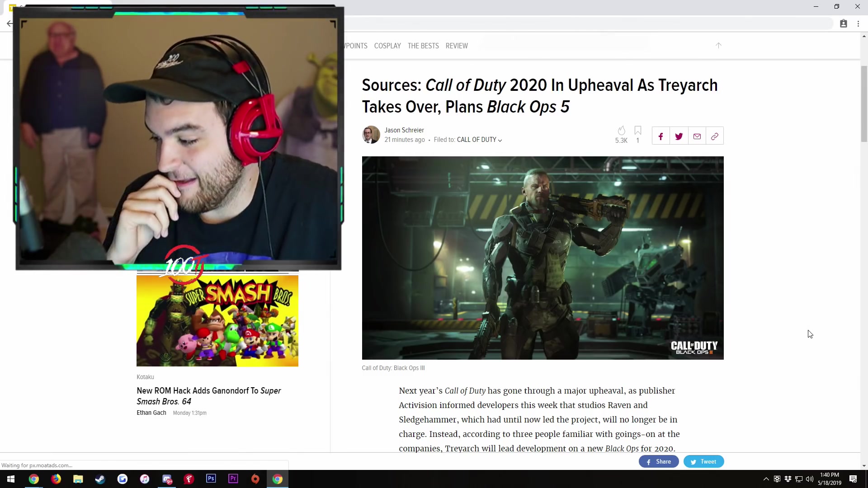
Task: Open THE BESTS nav section
Action: click(x=423, y=46)
